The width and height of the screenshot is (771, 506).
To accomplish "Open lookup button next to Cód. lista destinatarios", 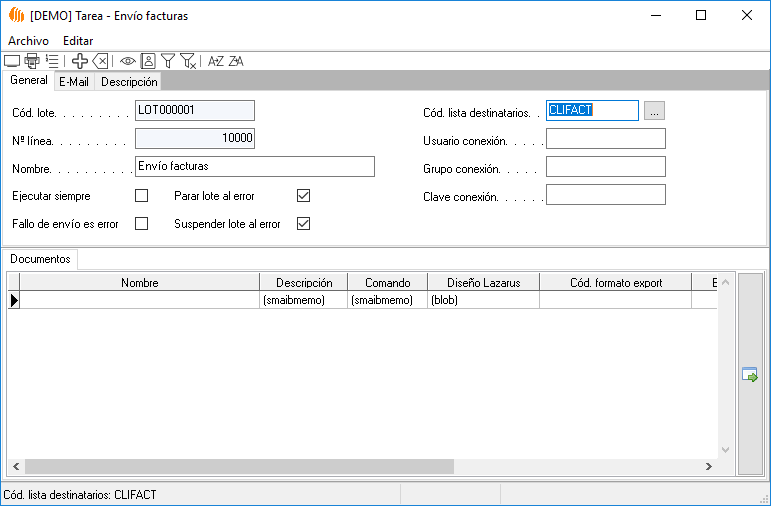I will [x=654, y=111].
